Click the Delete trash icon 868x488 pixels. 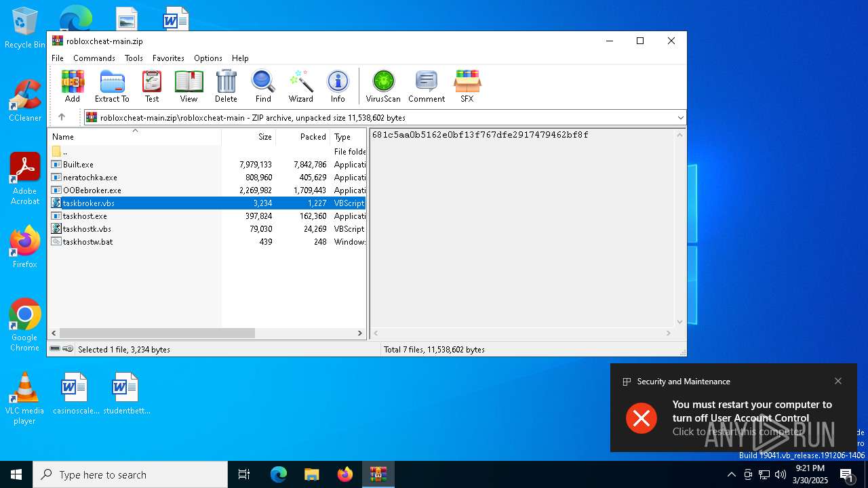click(226, 86)
